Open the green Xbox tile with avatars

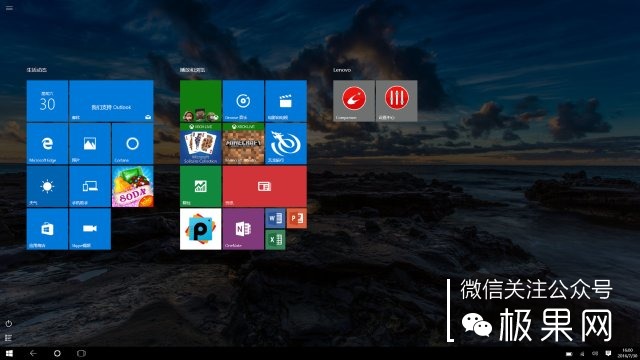tap(200, 101)
